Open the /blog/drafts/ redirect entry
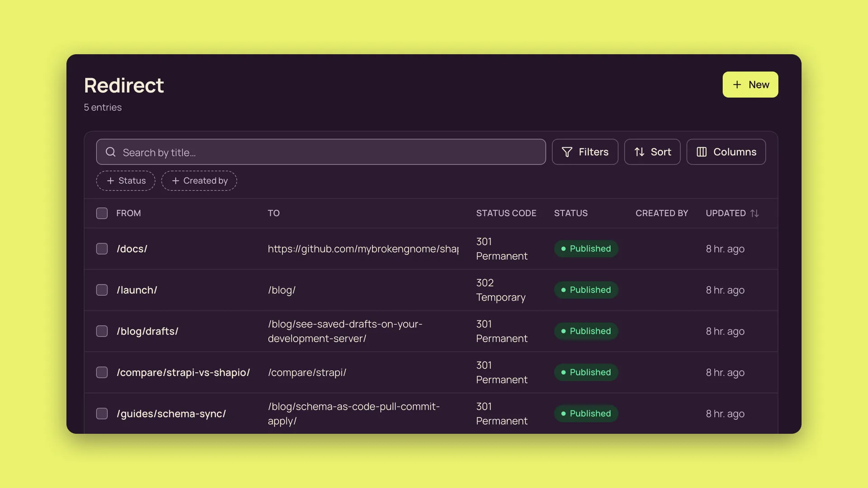The height and width of the screenshot is (488, 868). click(x=147, y=331)
